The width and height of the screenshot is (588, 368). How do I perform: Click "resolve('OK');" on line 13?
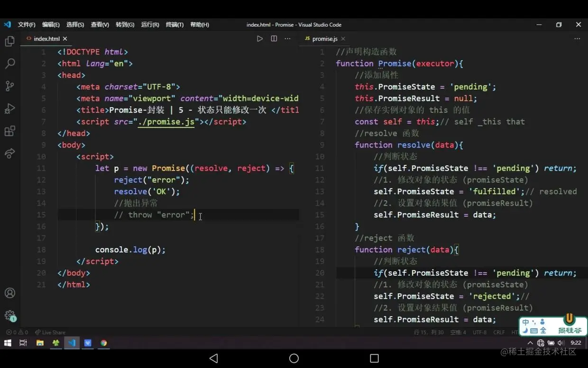[x=147, y=192]
